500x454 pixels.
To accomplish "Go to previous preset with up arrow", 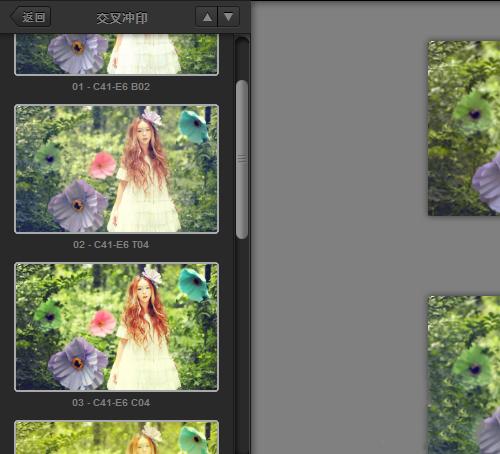I will tap(206, 17).
